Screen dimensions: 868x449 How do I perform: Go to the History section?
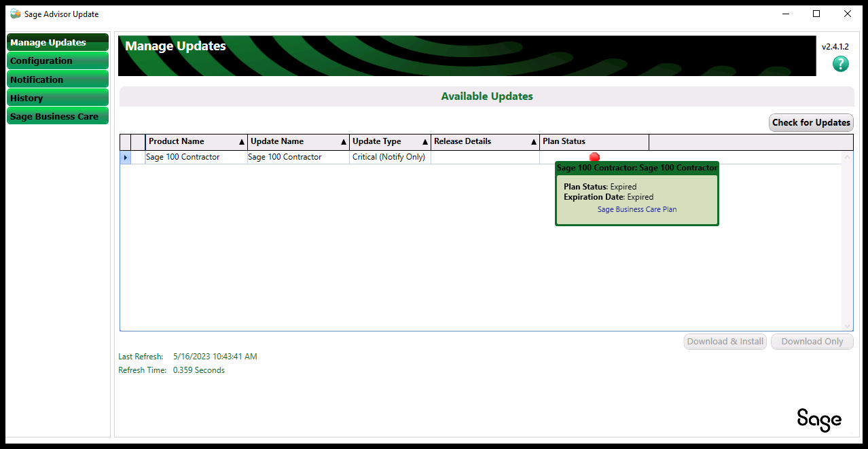pyautogui.click(x=58, y=98)
